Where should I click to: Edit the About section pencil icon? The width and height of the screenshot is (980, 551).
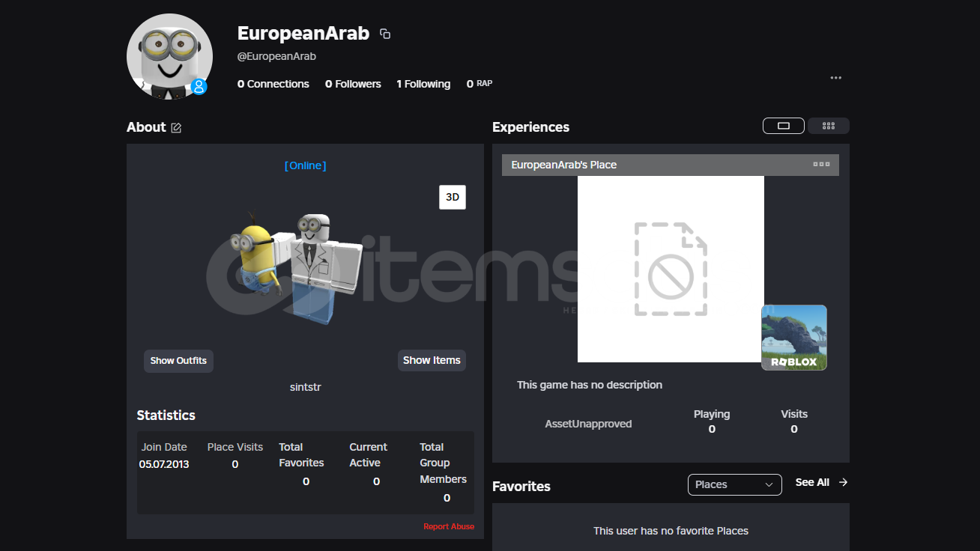coord(176,128)
